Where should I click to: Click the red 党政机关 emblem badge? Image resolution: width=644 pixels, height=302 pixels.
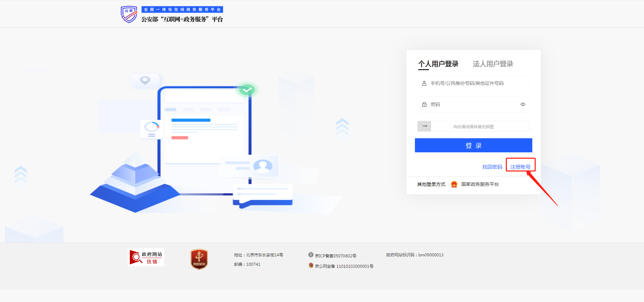click(x=199, y=259)
